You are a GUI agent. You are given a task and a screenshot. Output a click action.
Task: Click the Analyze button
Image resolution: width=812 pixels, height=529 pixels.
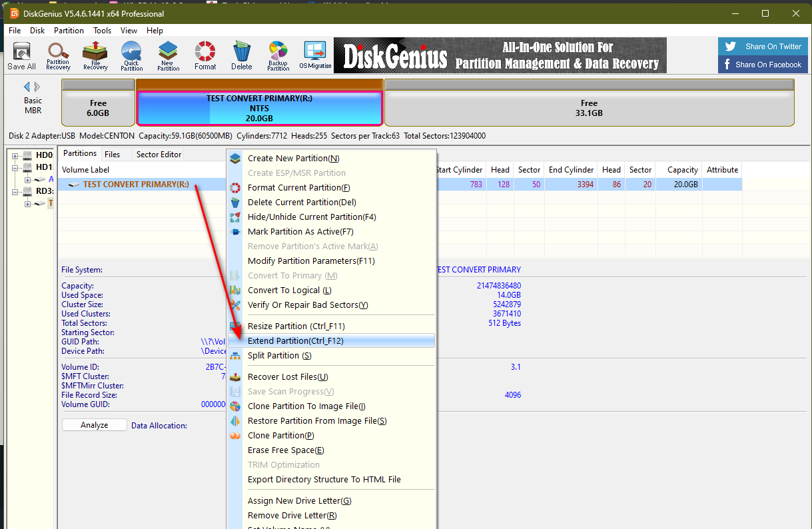point(94,425)
